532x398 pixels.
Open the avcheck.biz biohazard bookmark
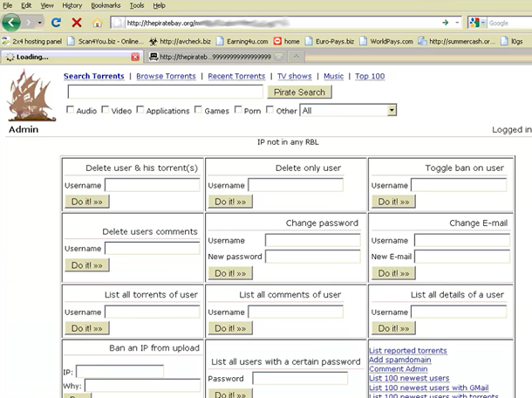click(181, 41)
